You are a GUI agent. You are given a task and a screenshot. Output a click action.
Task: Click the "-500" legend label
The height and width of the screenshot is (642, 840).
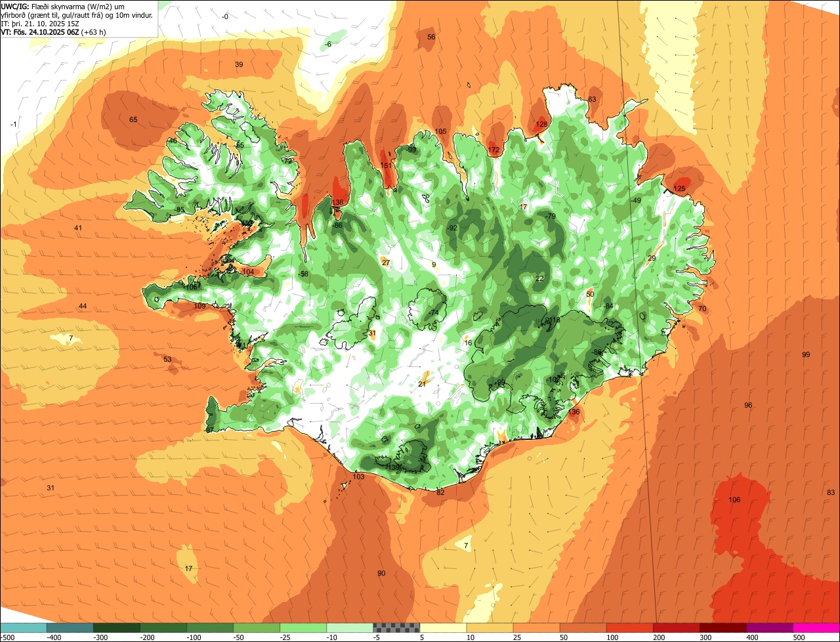(7, 637)
